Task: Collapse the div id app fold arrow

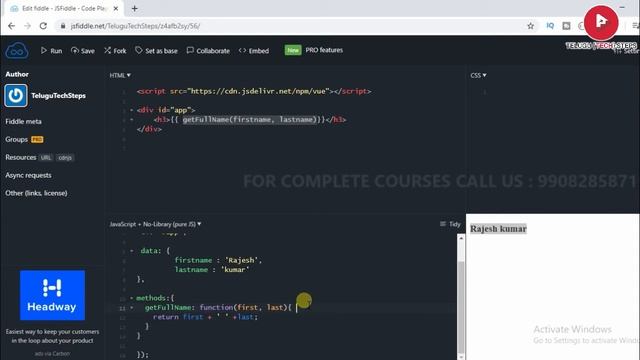Action: click(x=131, y=110)
